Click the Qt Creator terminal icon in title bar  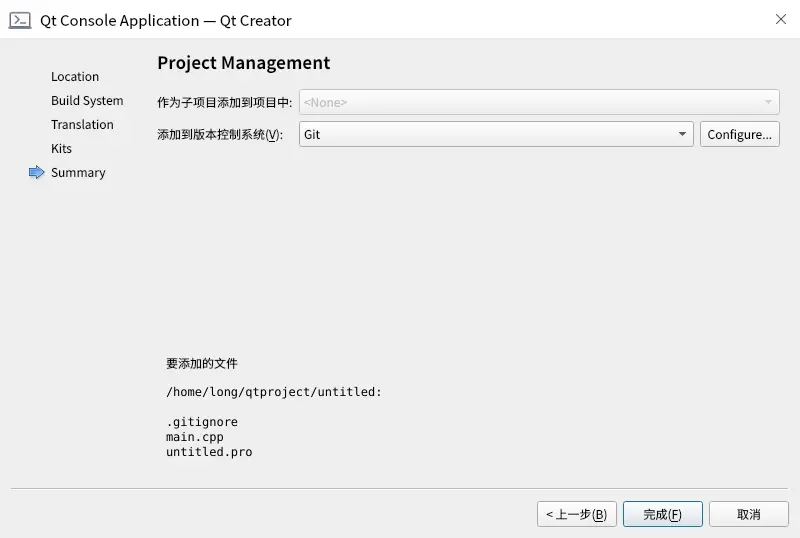20,20
